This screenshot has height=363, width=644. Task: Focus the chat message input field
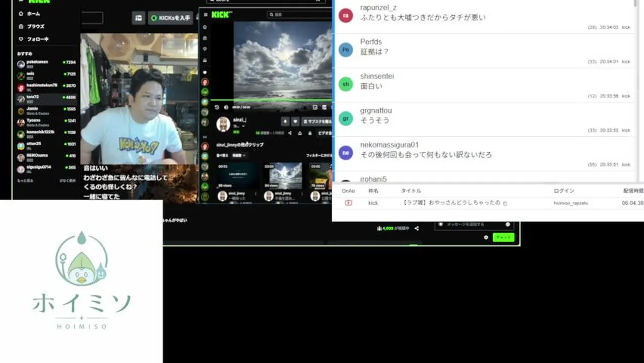click(474, 224)
